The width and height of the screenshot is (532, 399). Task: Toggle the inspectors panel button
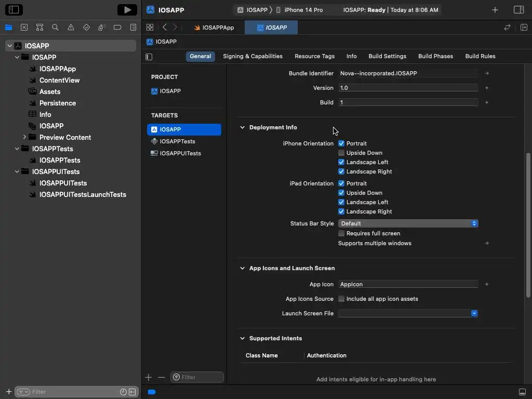pyautogui.click(x=519, y=10)
